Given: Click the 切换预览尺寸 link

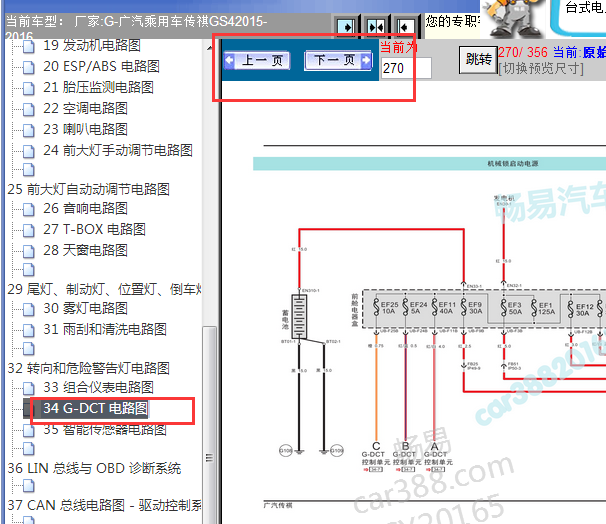Looking at the screenshot, I should tap(541, 69).
